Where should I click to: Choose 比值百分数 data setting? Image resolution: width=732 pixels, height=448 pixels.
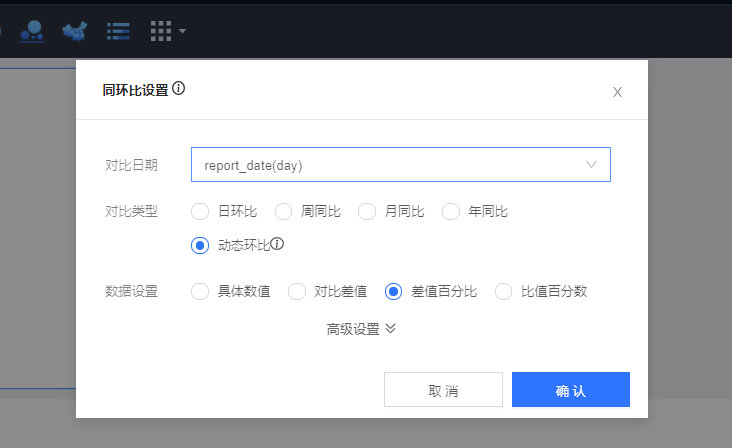click(x=504, y=292)
